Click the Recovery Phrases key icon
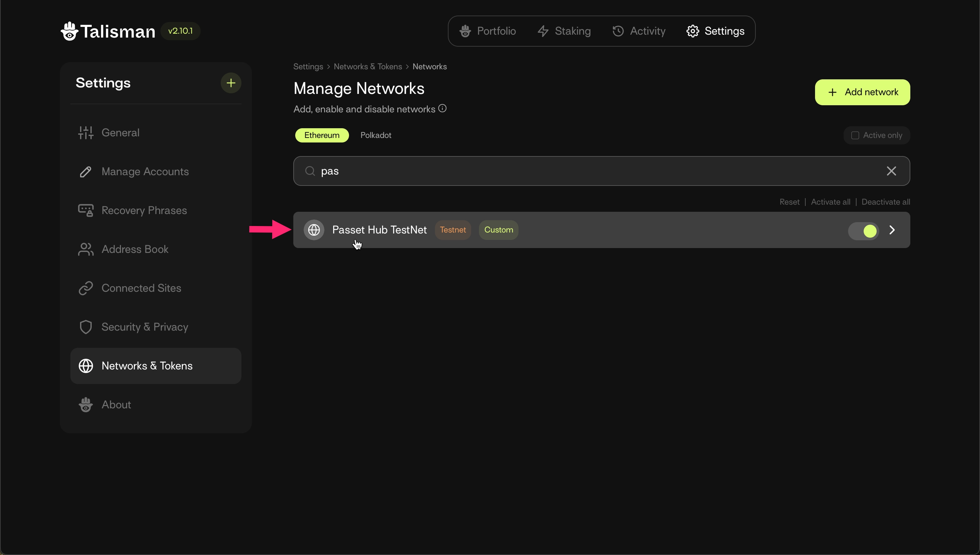The width and height of the screenshot is (980, 555). [86, 210]
